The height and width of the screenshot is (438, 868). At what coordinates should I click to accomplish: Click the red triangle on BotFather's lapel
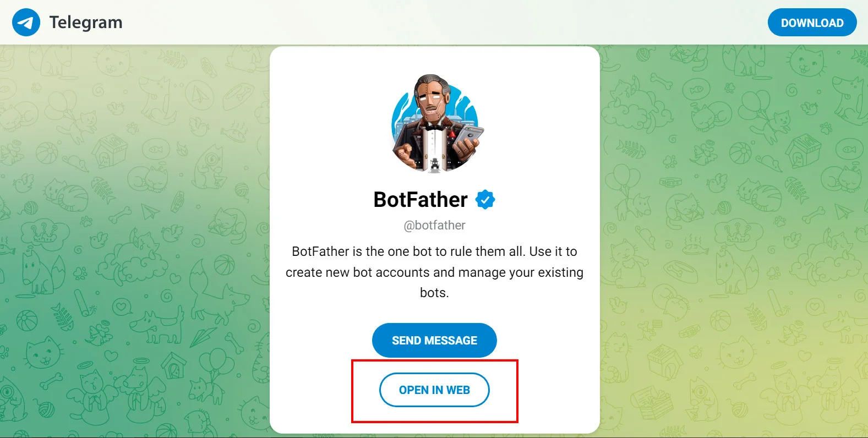451,134
